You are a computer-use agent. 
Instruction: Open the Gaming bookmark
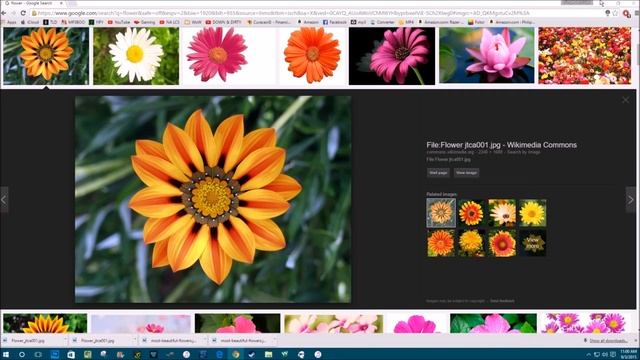[145, 22]
